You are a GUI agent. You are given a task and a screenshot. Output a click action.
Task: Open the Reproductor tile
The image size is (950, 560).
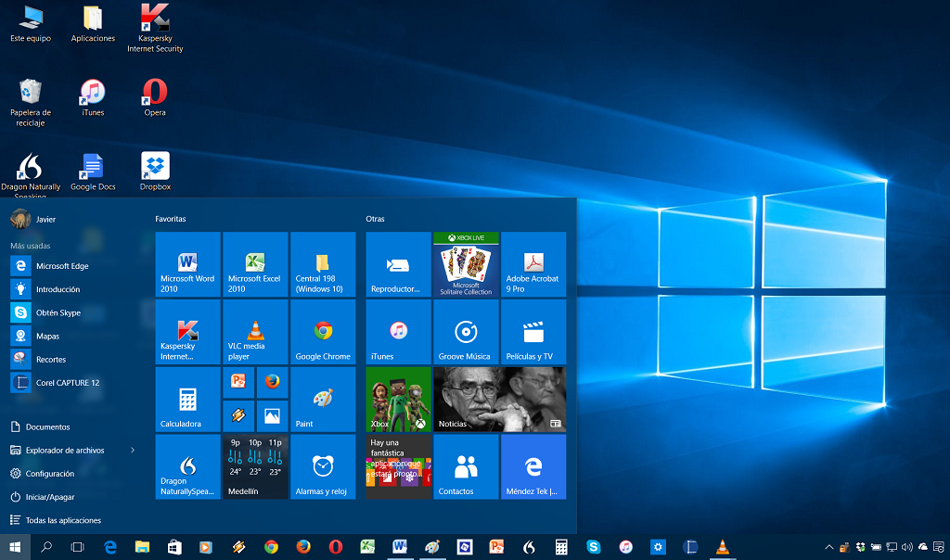398,264
